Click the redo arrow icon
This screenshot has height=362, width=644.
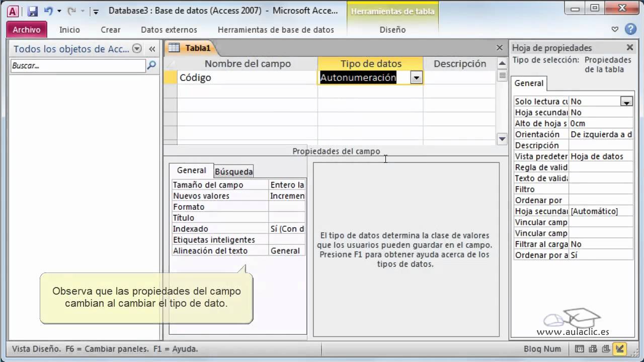coord(71,11)
